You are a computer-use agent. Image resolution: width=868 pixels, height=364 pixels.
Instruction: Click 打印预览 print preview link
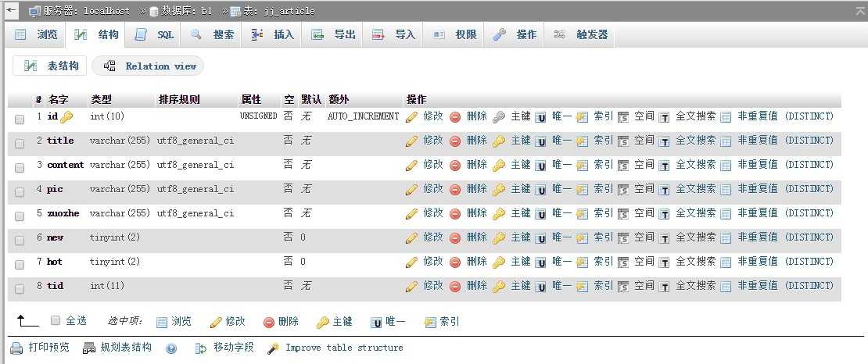[x=48, y=348]
